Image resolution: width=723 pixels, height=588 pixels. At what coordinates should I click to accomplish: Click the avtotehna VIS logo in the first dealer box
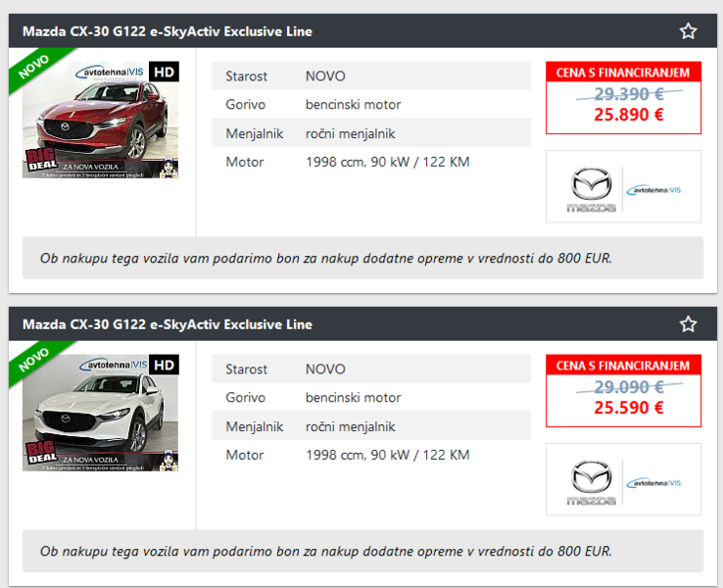pyautogui.click(x=654, y=189)
